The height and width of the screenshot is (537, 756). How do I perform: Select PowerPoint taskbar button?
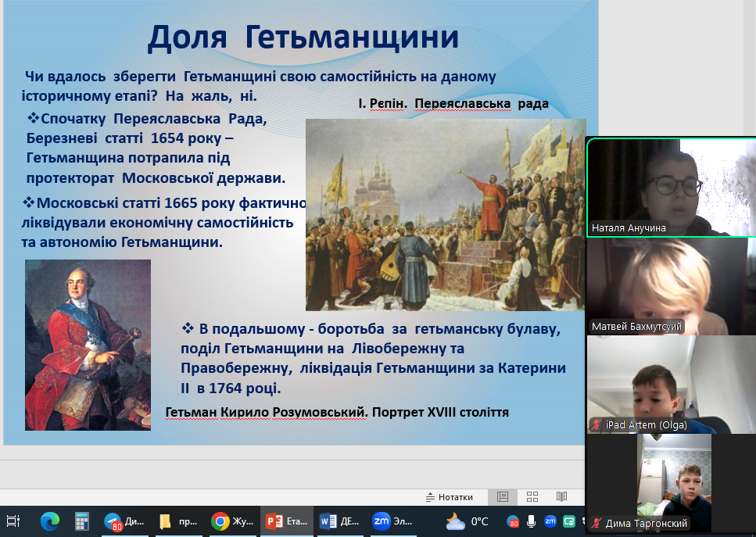click(x=285, y=521)
